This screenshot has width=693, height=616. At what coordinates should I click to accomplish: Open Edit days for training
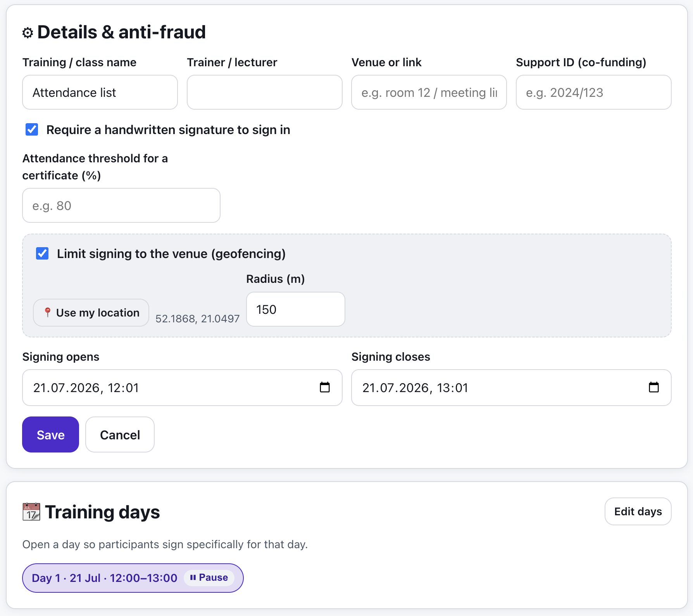pyautogui.click(x=638, y=511)
